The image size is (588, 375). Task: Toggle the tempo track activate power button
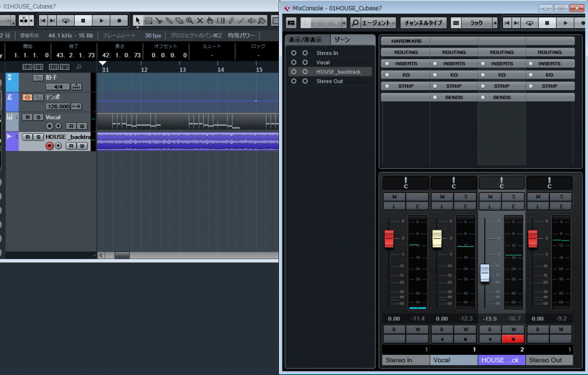[x=28, y=97]
